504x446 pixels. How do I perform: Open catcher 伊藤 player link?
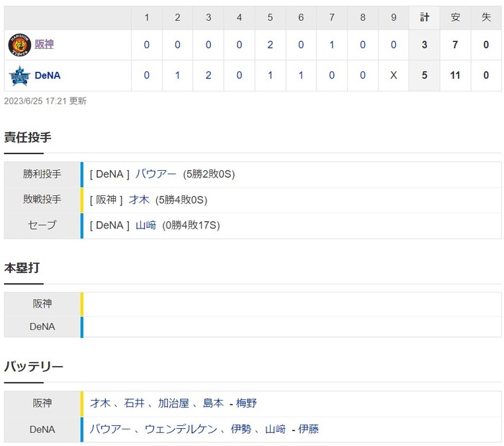tap(308, 429)
